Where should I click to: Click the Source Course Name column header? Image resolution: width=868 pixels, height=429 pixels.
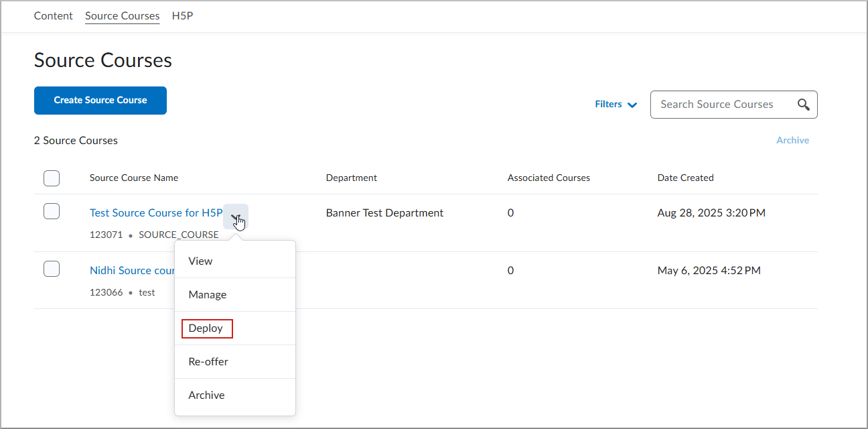pos(134,178)
